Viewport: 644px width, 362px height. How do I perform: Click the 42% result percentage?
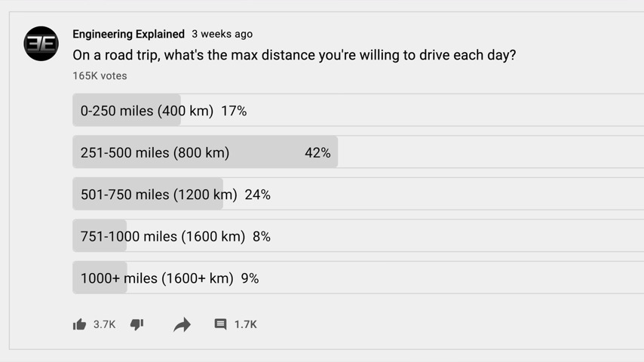(317, 153)
